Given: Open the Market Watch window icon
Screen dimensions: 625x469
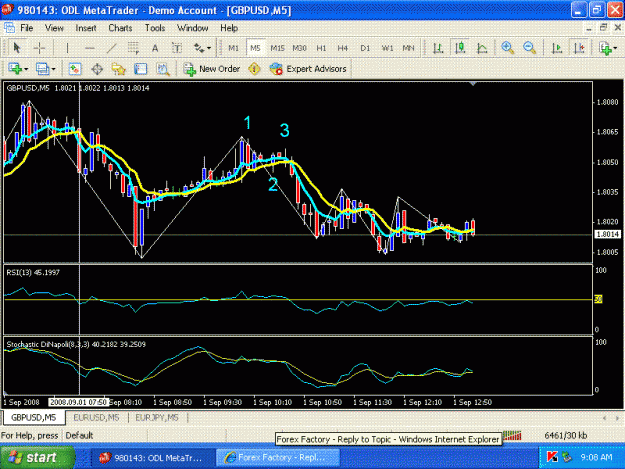Looking at the screenshot, I should (75, 69).
